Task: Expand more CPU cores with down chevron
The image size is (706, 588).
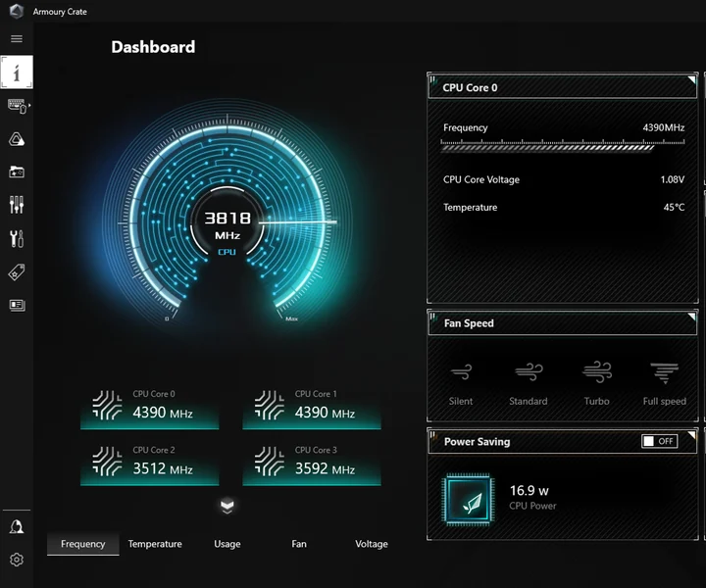Action: (x=227, y=506)
